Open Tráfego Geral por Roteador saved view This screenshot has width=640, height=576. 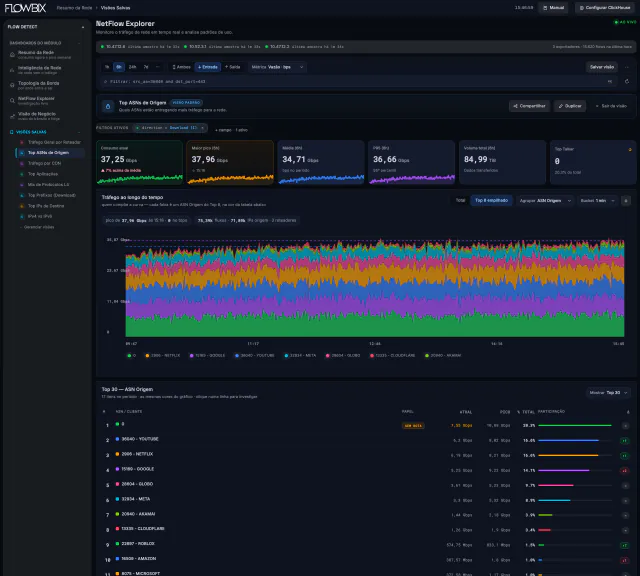(50, 142)
